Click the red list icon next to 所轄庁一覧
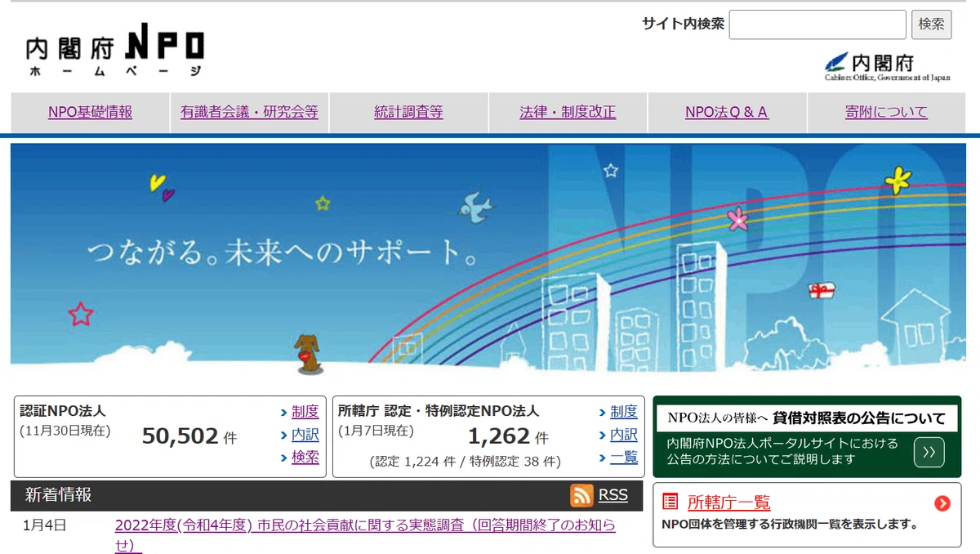This screenshot has width=980, height=554. 670,503
